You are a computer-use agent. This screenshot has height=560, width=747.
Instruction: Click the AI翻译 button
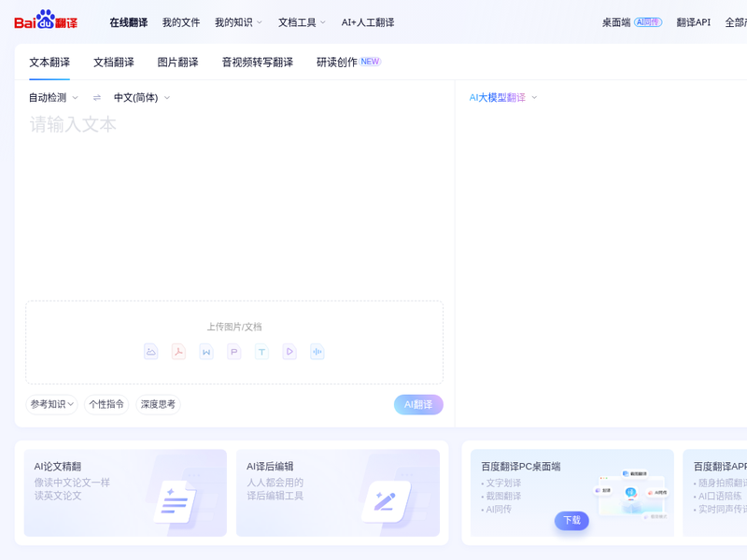(x=418, y=404)
